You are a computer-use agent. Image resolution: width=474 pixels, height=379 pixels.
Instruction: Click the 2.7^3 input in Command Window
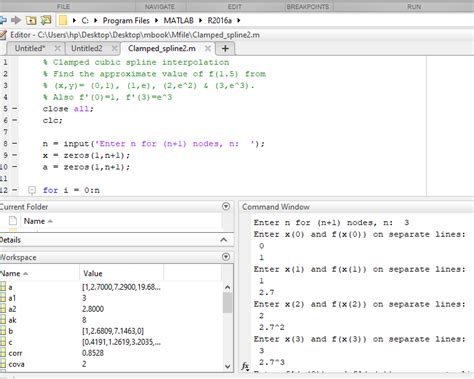(x=272, y=362)
